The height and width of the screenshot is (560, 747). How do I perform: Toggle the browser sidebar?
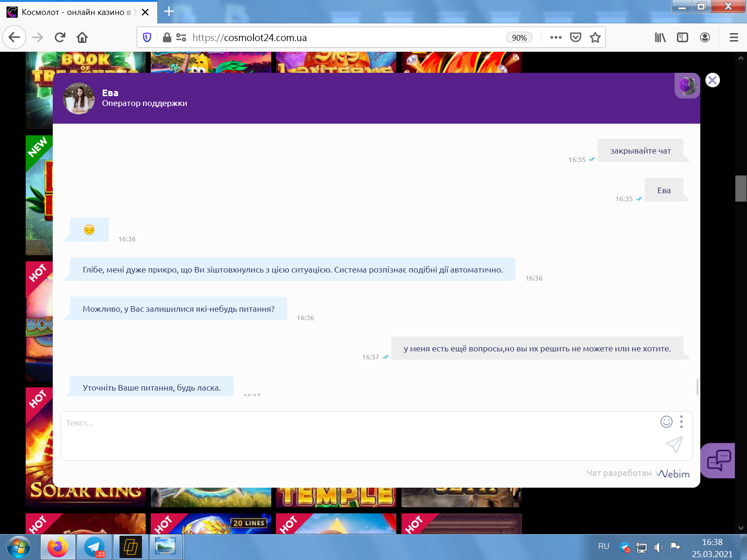coord(683,37)
